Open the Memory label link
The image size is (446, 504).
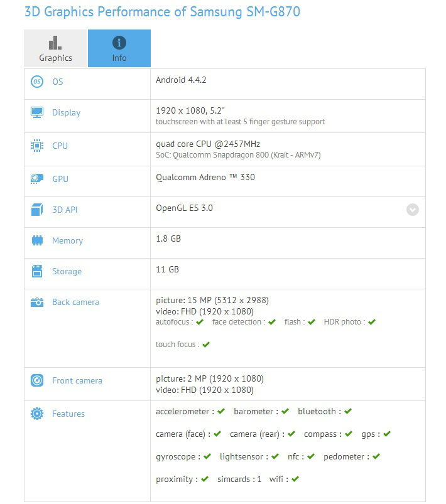[x=68, y=241]
